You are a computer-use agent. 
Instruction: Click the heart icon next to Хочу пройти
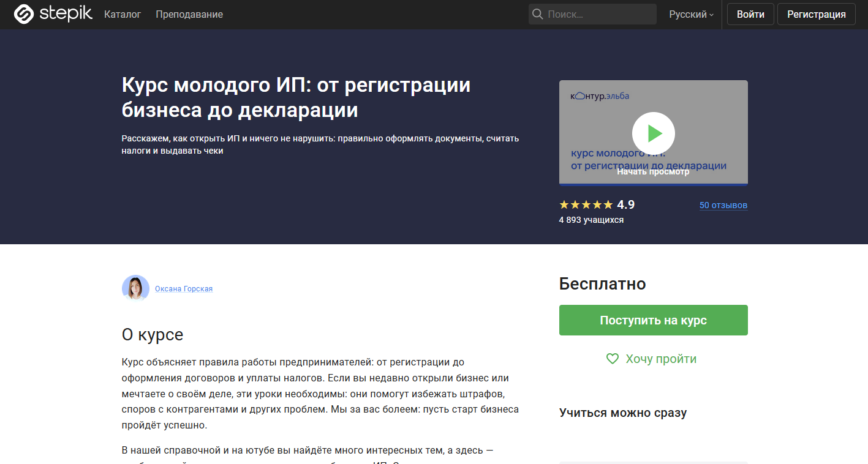[612, 359]
